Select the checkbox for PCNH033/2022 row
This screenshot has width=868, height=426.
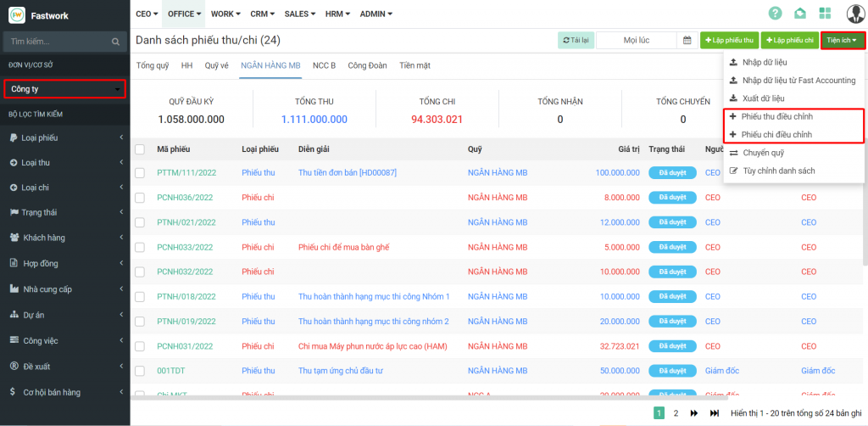click(140, 247)
